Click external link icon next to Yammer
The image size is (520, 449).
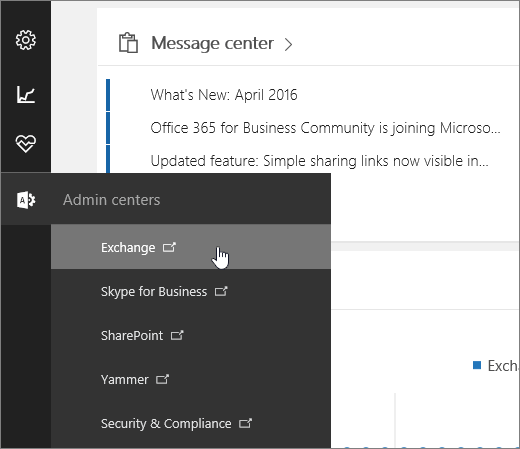point(163,379)
